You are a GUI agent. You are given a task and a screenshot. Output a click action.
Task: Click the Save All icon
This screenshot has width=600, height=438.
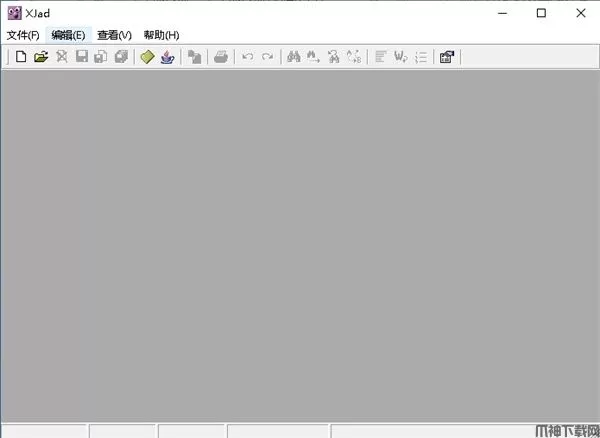tap(121, 57)
